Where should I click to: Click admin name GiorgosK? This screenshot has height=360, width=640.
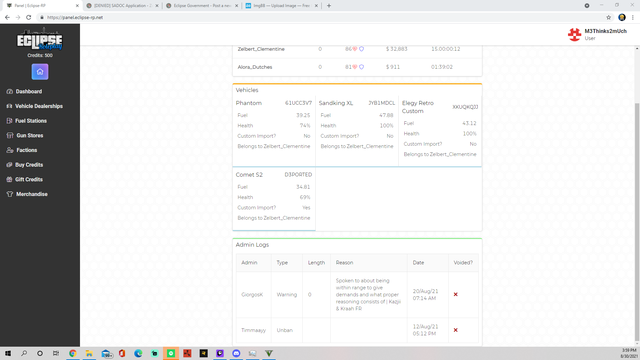(x=252, y=294)
